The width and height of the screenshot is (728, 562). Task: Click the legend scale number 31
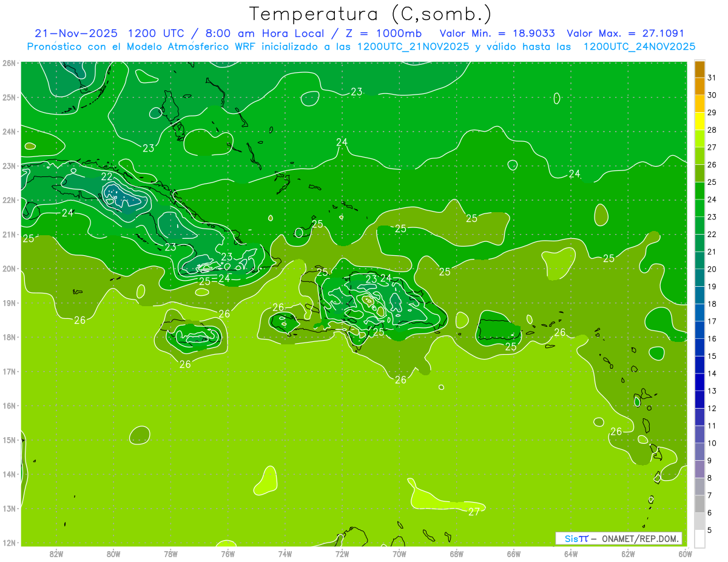coord(712,78)
